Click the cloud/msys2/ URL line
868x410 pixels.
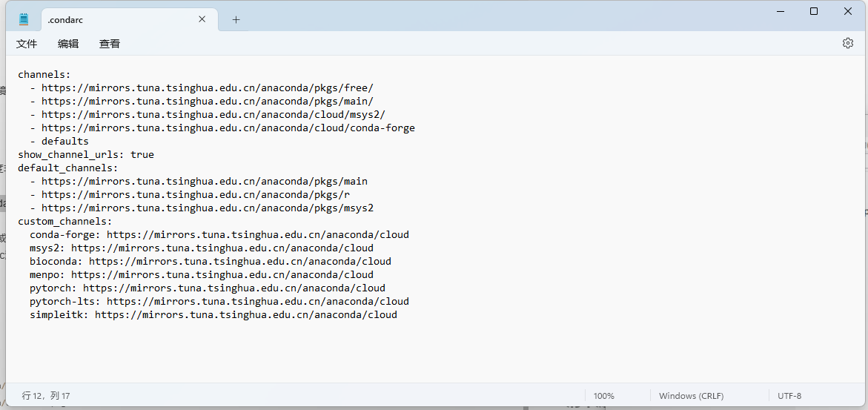[208, 114]
